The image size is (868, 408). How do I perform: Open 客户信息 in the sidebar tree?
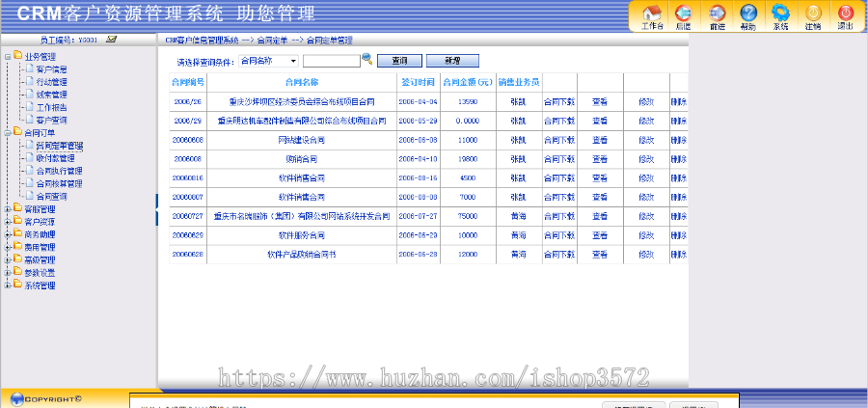[51, 69]
